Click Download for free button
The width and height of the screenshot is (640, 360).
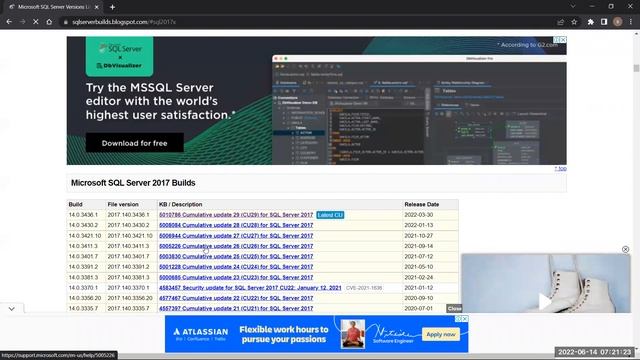pos(135,143)
